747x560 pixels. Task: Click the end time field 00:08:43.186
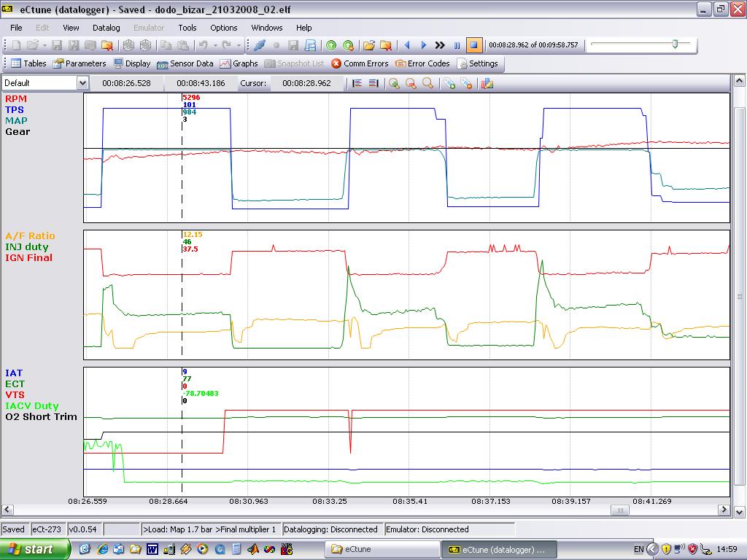[x=201, y=83]
